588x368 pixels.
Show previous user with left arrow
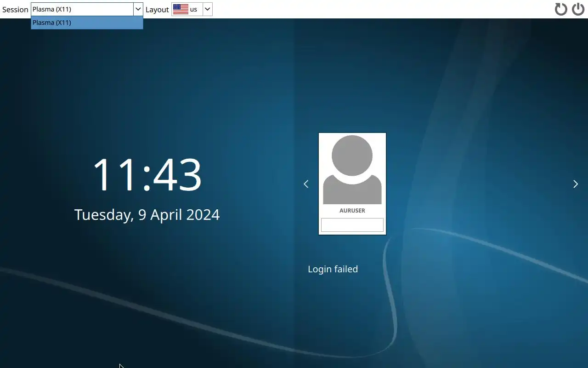pos(306,184)
